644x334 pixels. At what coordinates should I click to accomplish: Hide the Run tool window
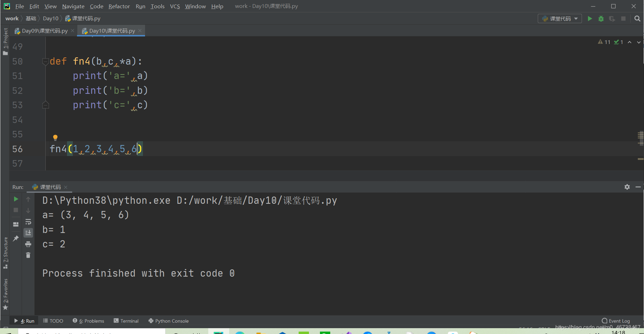[638, 187]
